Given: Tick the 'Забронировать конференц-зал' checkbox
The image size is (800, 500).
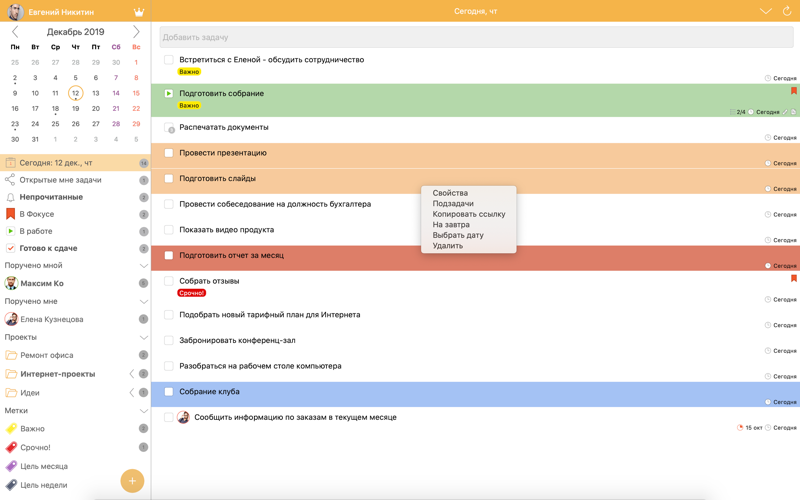Looking at the screenshot, I should [169, 340].
